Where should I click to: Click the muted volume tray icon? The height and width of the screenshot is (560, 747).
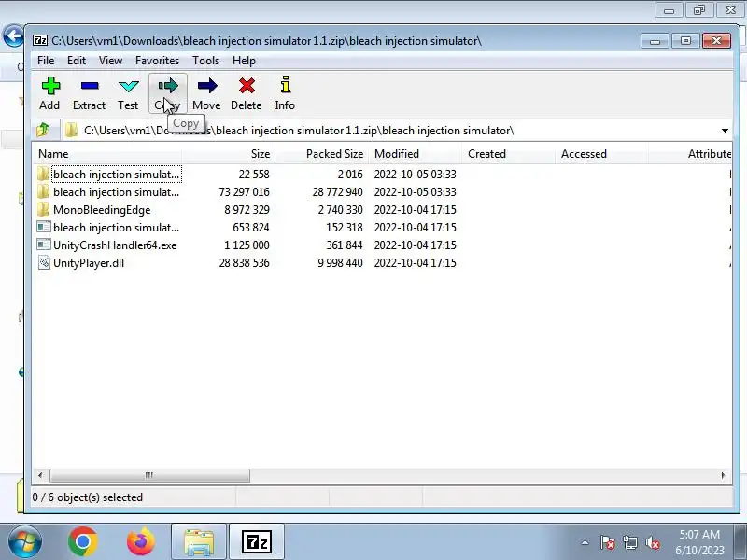(x=653, y=542)
